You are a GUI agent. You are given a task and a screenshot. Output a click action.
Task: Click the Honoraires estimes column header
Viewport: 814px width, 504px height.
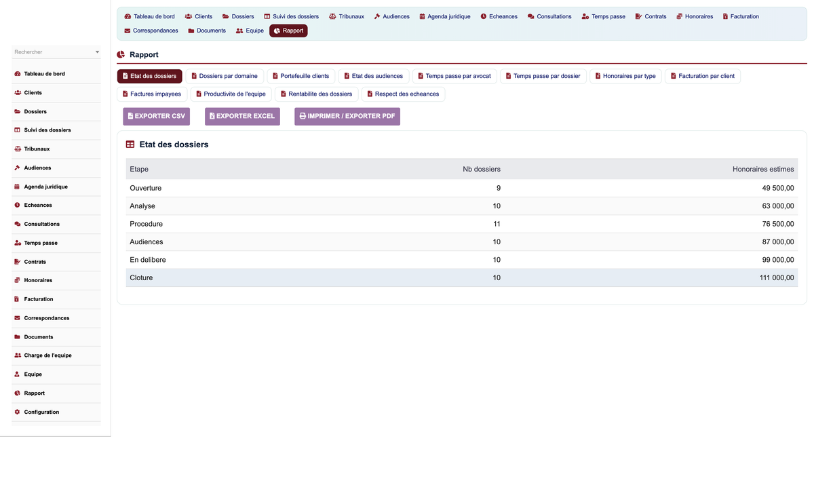pos(763,169)
